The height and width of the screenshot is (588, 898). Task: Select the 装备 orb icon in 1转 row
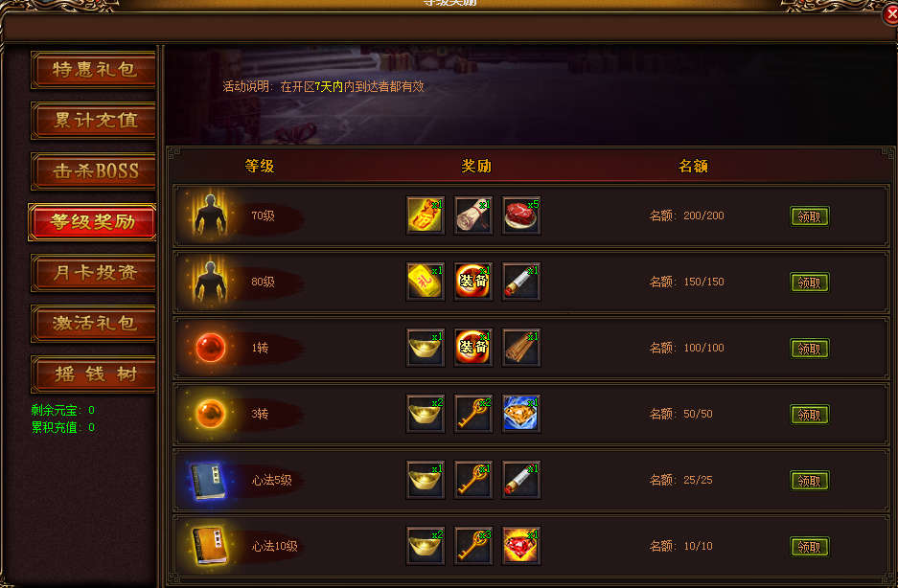[x=473, y=348]
